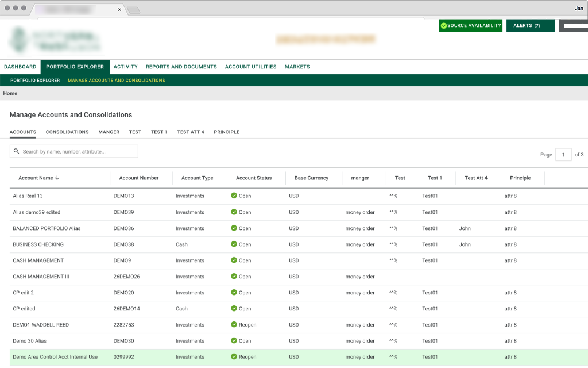Open a new browser tab

tap(133, 10)
